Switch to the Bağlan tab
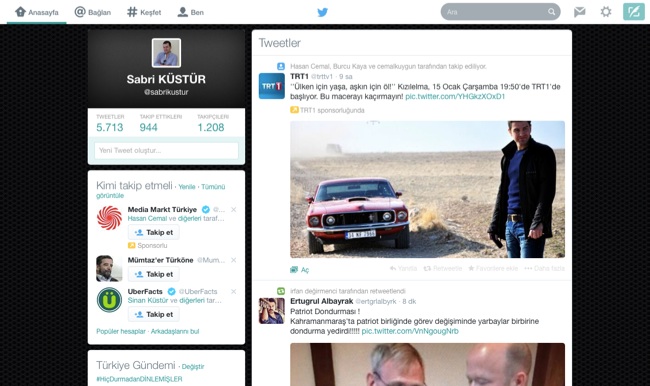 (x=93, y=12)
